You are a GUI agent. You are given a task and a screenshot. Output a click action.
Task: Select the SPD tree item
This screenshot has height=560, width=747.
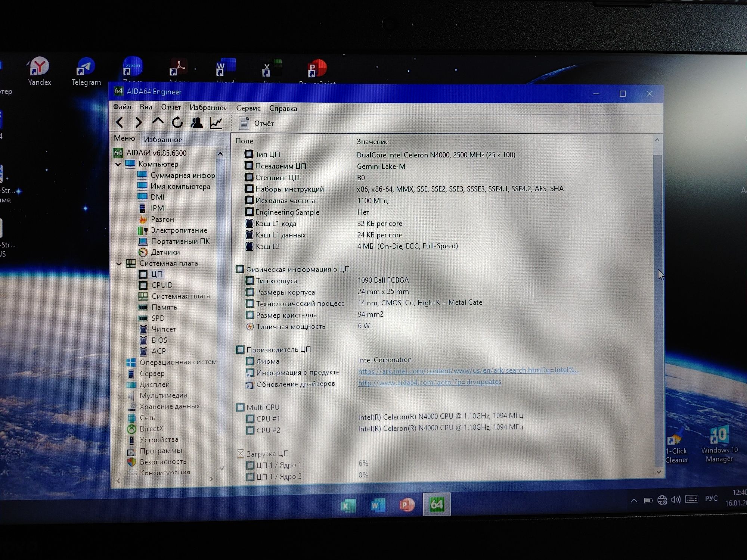(x=152, y=318)
